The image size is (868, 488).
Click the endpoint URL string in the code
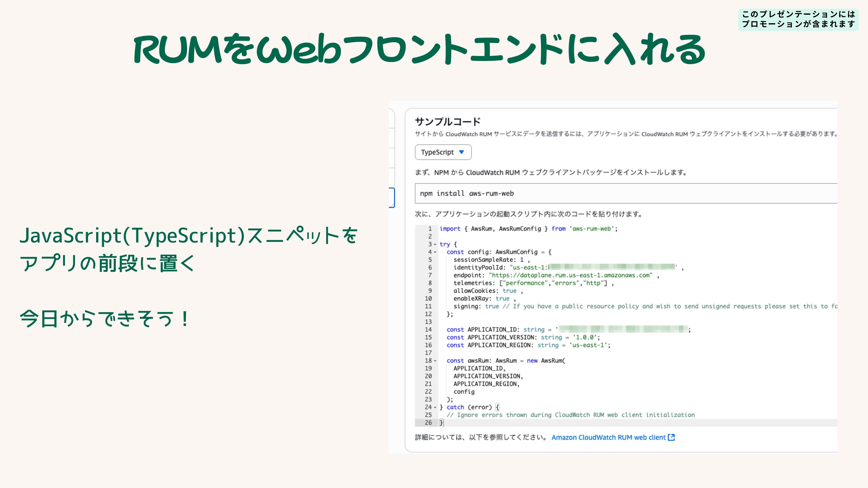point(570,275)
